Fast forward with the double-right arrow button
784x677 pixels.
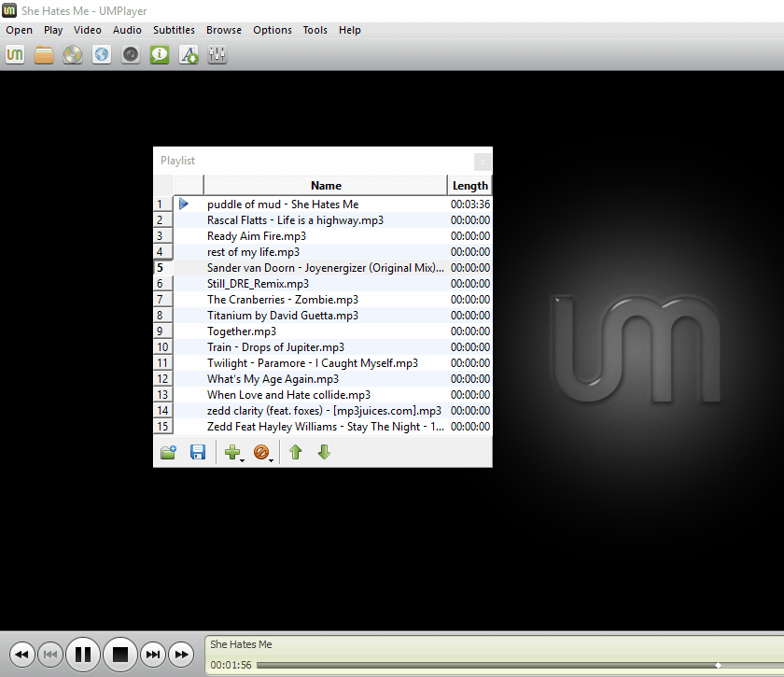tap(181, 654)
